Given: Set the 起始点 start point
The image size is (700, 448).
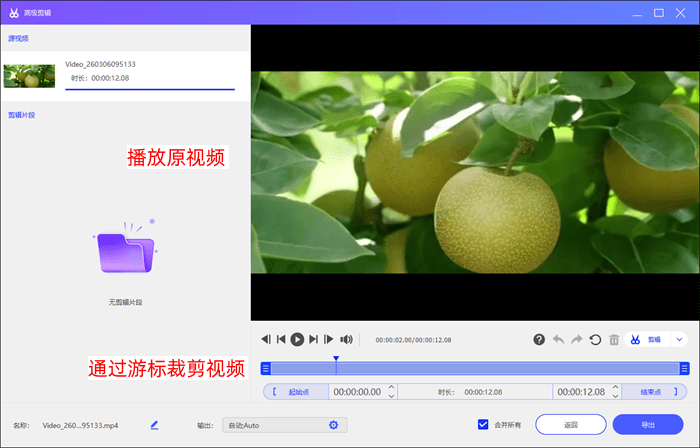Looking at the screenshot, I should pos(296,392).
